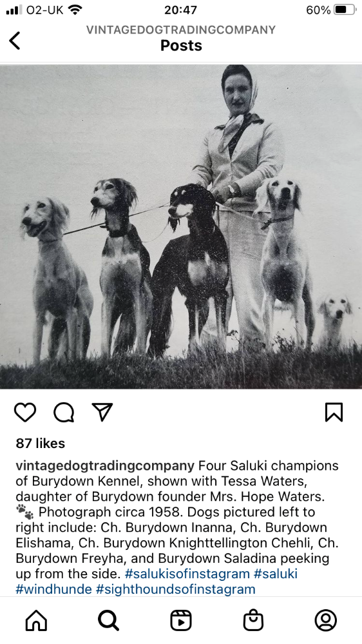
Task: Tap the VINTAGEDOGTRADINGCOMPANY header title
Action: pos(181,30)
